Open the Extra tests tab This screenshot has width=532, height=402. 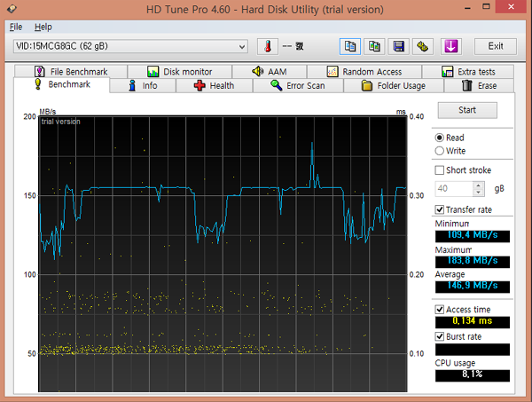pyautogui.click(x=468, y=72)
